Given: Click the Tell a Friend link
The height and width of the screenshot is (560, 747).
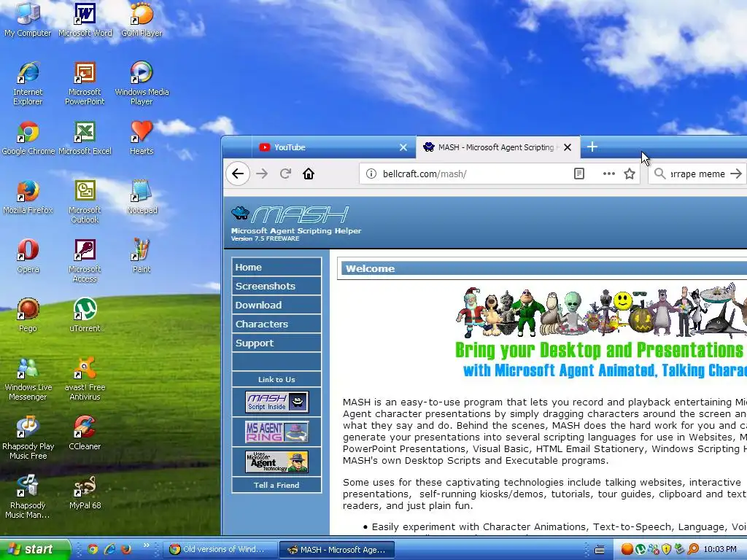Looking at the screenshot, I should click(x=276, y=485).
